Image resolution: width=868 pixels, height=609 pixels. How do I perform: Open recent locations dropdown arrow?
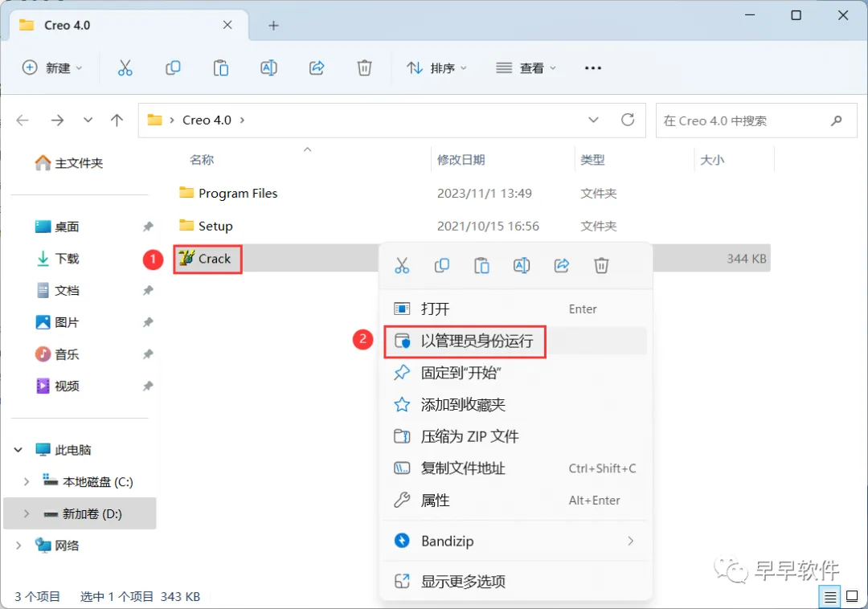click(x=88, y=120)
